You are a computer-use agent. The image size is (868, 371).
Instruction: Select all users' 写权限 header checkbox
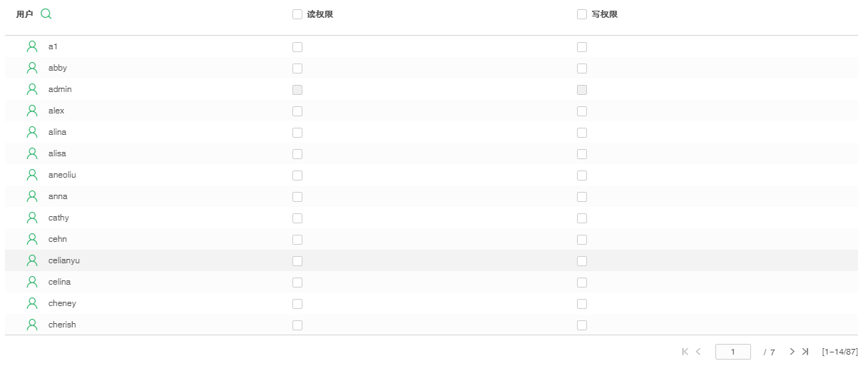[x=582, y=14]
